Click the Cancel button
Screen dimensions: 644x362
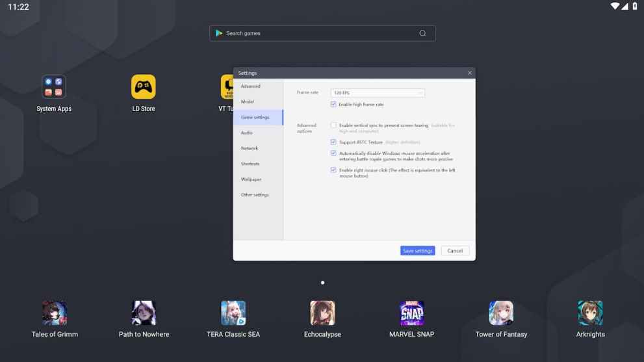[x=455, y=251]
